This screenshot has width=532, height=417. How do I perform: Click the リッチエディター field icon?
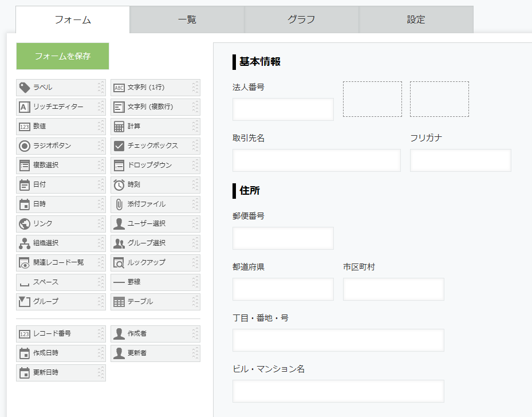25,107
